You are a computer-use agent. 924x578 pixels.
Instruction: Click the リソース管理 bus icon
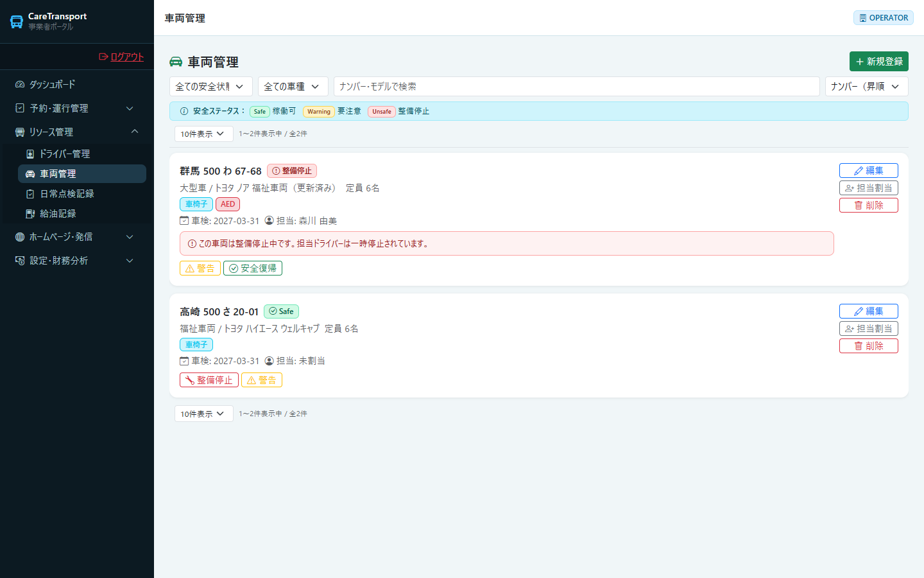(20, 132)
